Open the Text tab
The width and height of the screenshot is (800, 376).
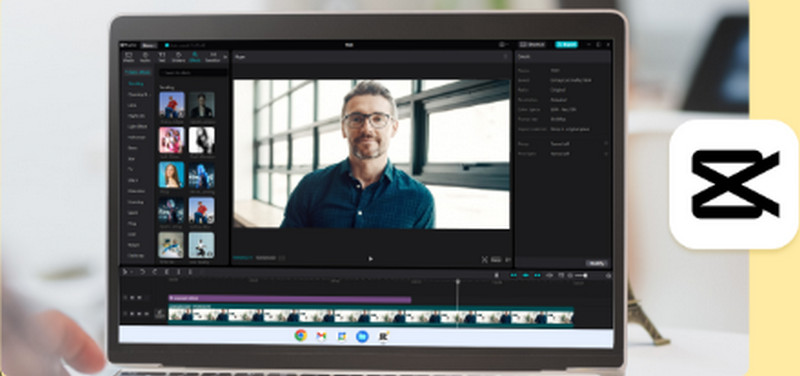click(162, 57)
